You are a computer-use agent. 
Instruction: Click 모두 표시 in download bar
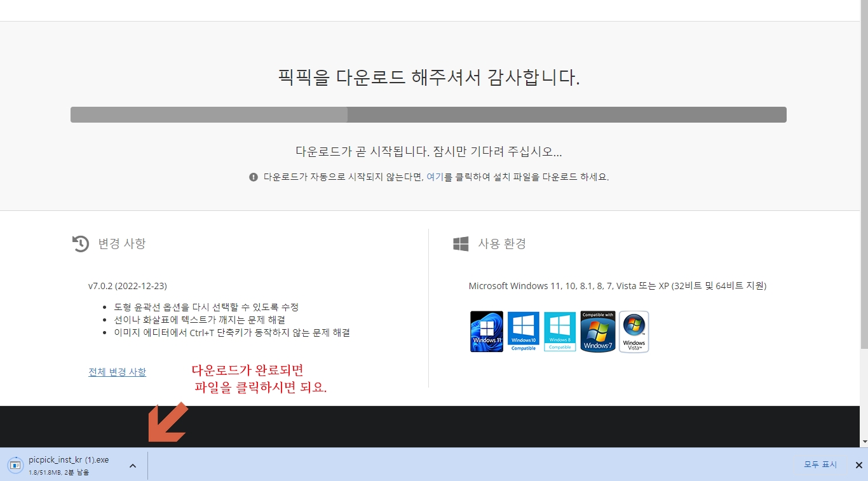820,465
